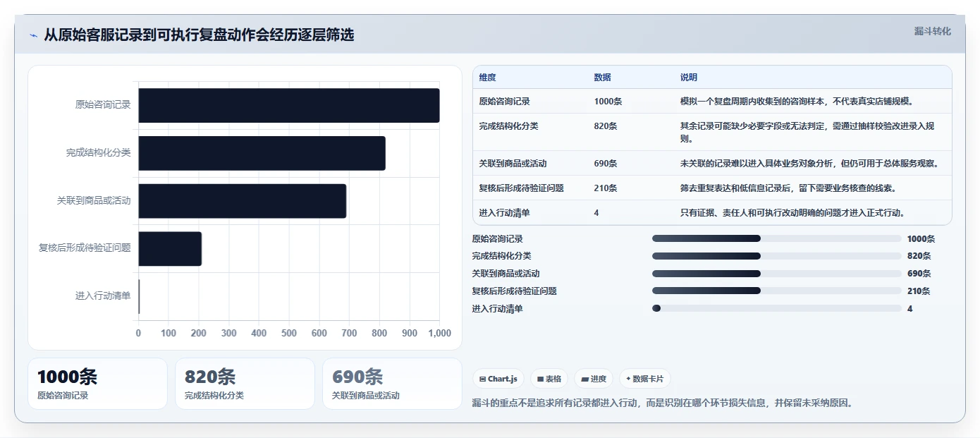Open the 820条 完成结构化分类 stat card
This screenshot has height=438, width=980.
(245, 384)
